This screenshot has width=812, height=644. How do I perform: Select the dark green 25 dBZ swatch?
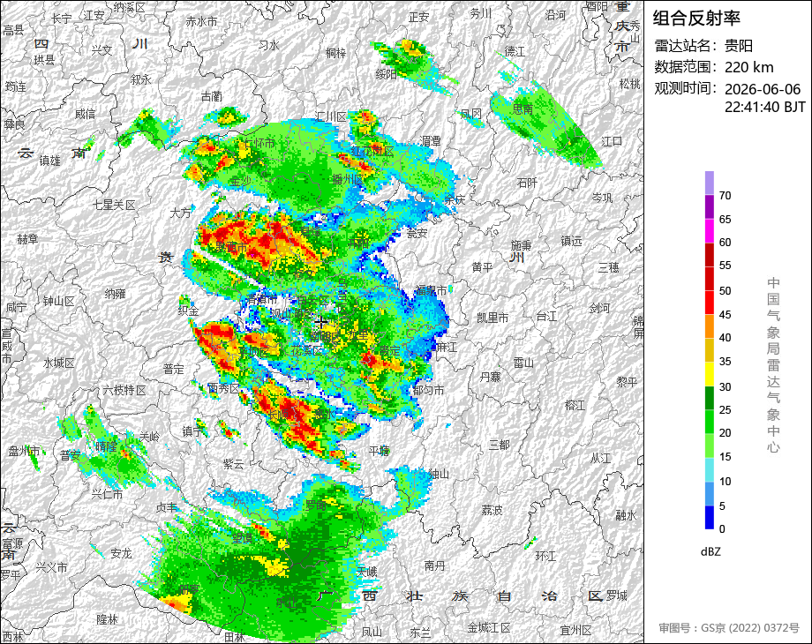tap(709, 398)
